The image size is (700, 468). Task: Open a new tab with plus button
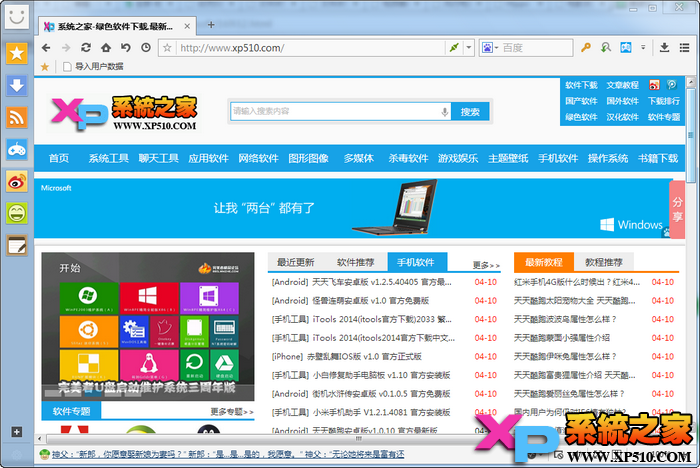tap(211, 25)
